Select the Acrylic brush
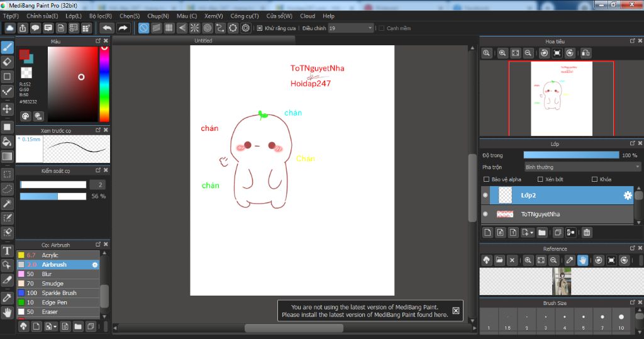The width and height of the screenshot is (644, 339). point(58,255)
